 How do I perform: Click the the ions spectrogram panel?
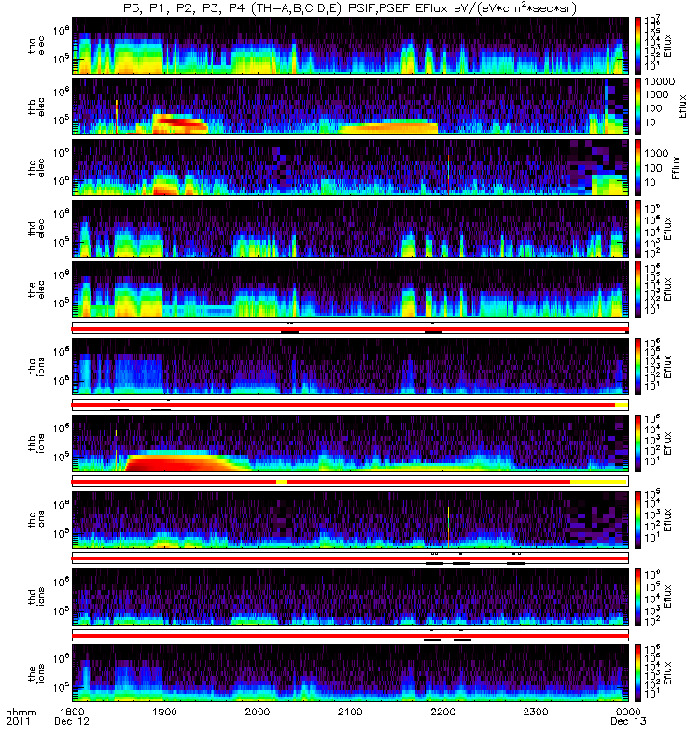[351, 673]
